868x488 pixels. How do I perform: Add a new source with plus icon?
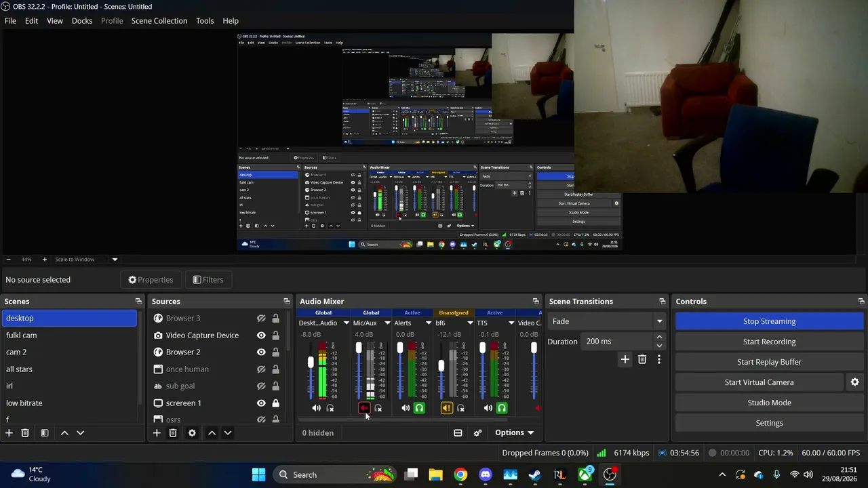coord(157,432)
